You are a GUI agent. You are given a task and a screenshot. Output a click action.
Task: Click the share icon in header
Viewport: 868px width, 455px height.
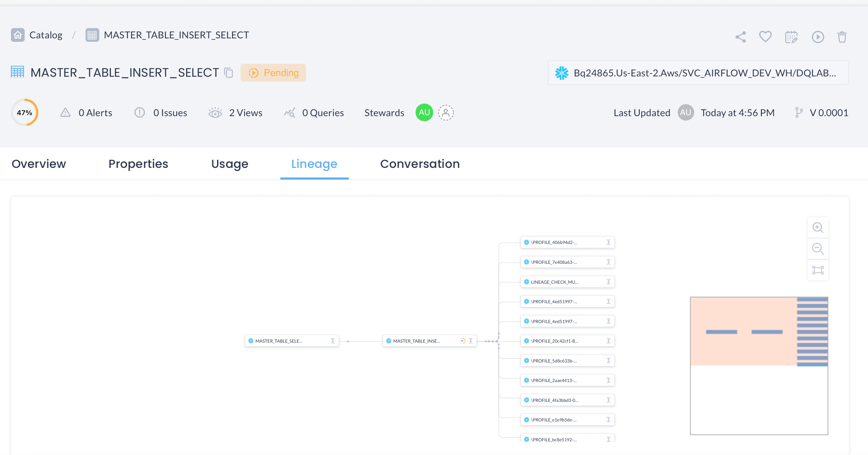[741, 37]
